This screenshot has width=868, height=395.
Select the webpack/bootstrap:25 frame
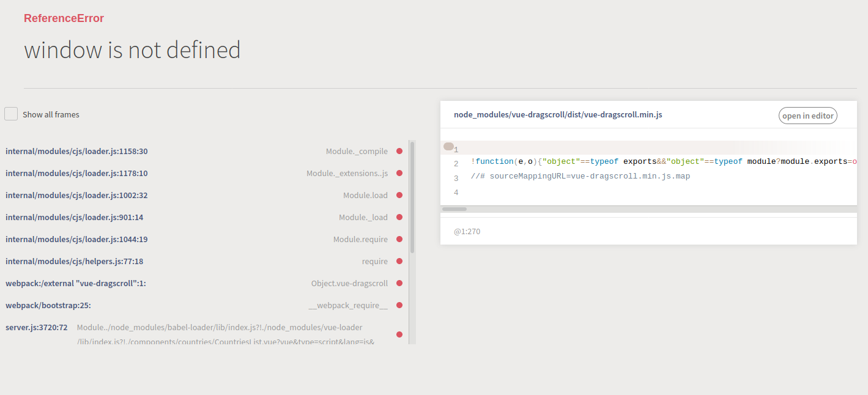48,305
